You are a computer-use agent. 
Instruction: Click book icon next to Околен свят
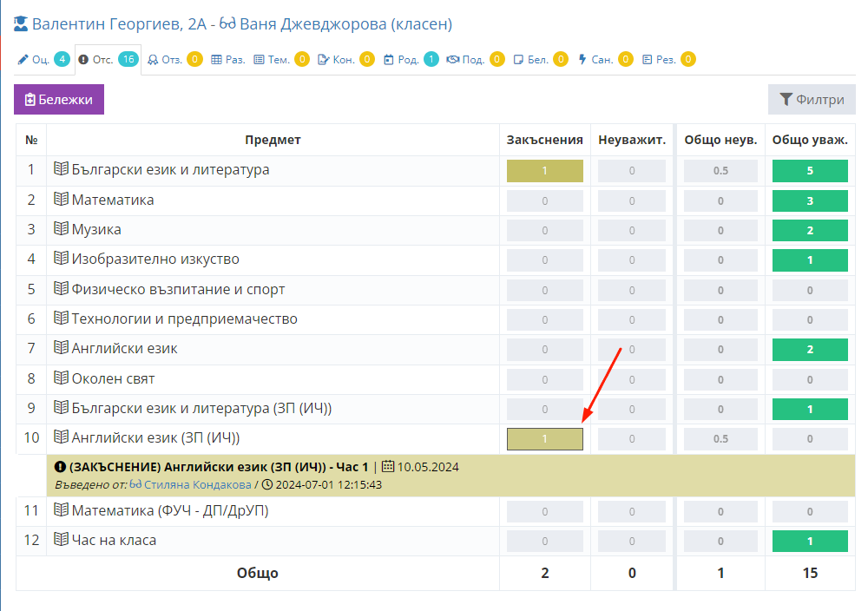[61, 378]
